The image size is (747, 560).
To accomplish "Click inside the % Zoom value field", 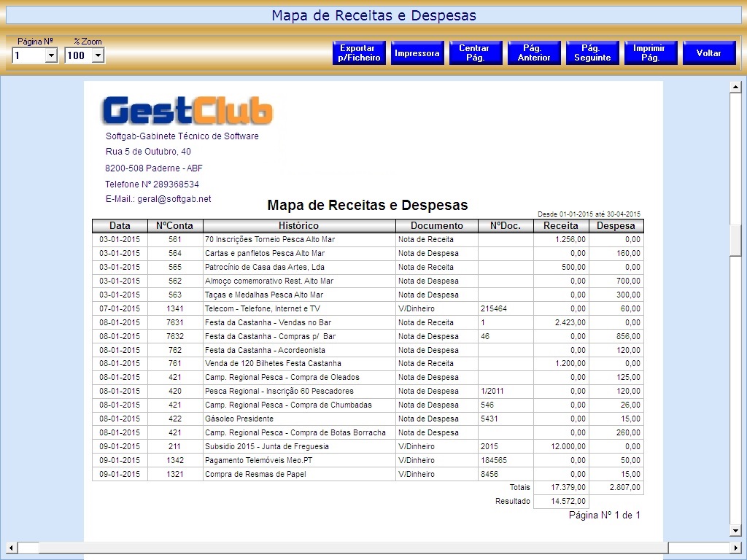I will 78,55.
